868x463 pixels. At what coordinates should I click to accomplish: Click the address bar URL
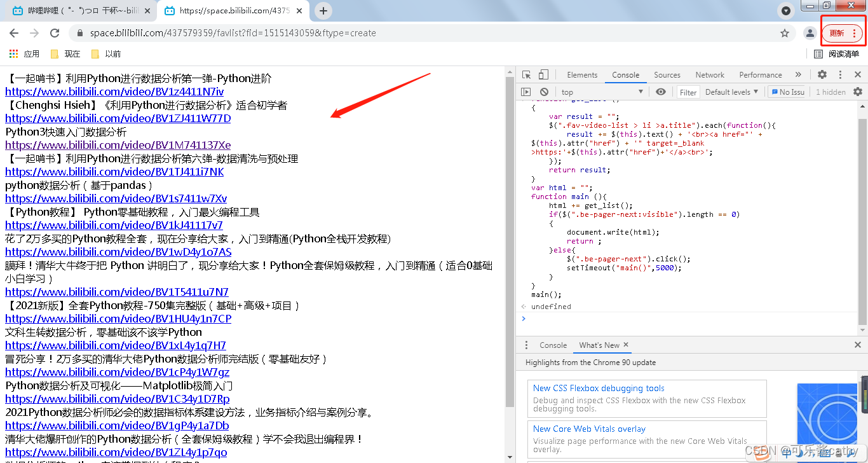(233, 33)
